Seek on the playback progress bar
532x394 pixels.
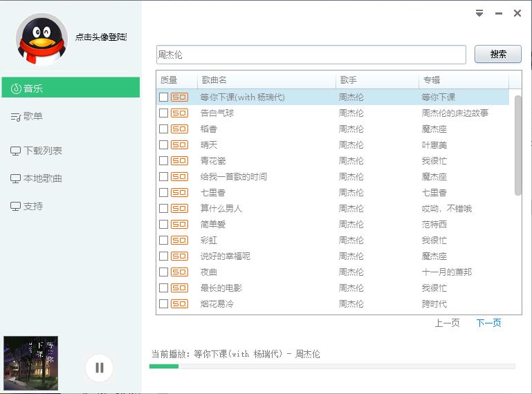pyautogui.click(x=332, y=366)
